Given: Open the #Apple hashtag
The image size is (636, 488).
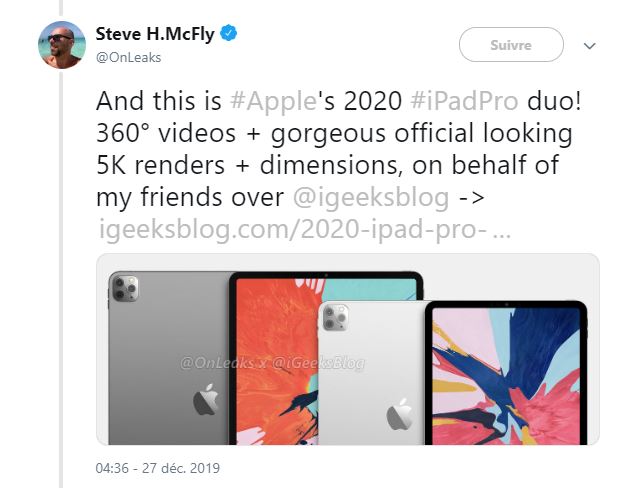Looking at the screenshot, I should click(273, 101).
